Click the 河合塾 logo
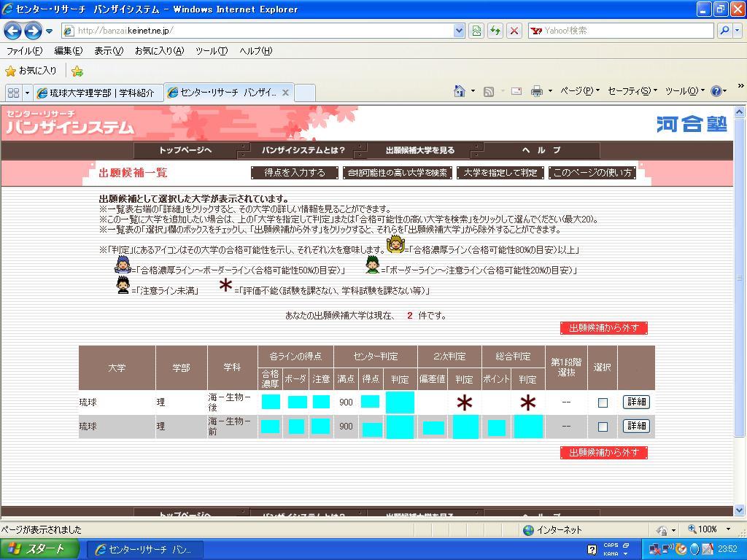 (692, 124)
